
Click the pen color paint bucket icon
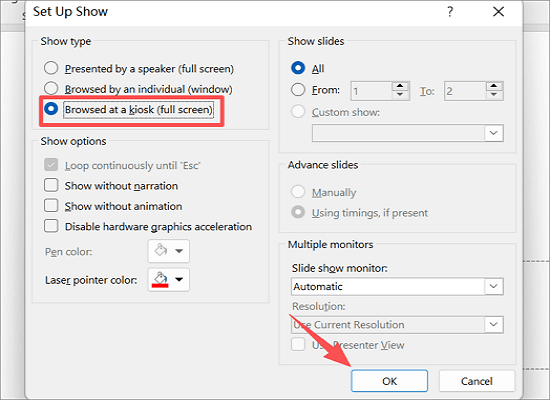point(161,251)
